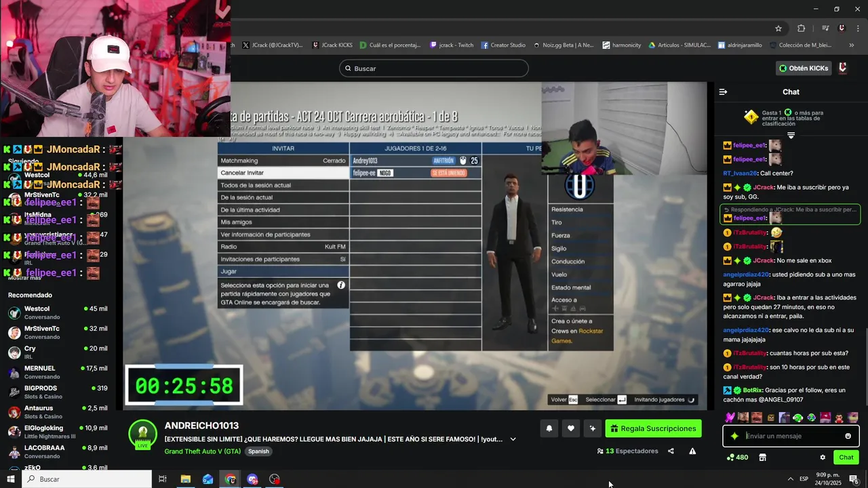Image resolution: width=868 pixels, height=488 pixels.
Task: Click angelprdiaz420 username in chat
Action: click(746, 274)
